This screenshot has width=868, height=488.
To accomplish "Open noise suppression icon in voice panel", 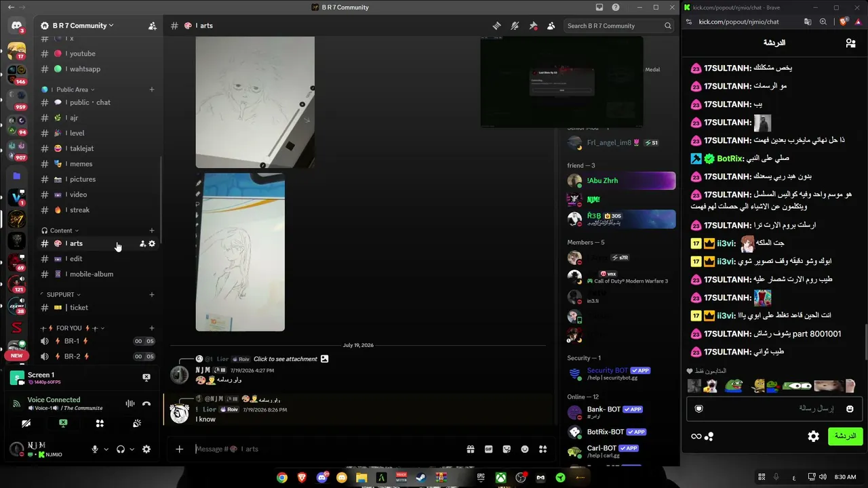I will [130, 404].
